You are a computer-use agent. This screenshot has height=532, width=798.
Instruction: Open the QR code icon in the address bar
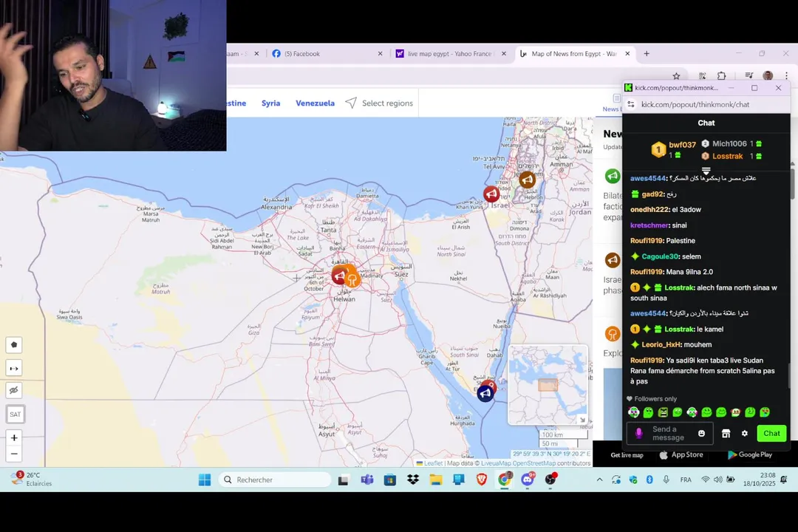[703, 76]
